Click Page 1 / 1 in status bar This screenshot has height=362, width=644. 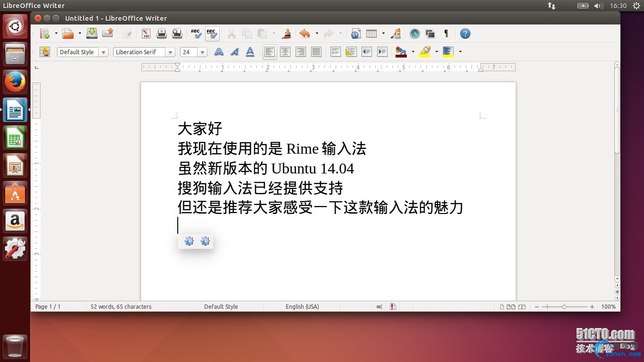point(48,306)
